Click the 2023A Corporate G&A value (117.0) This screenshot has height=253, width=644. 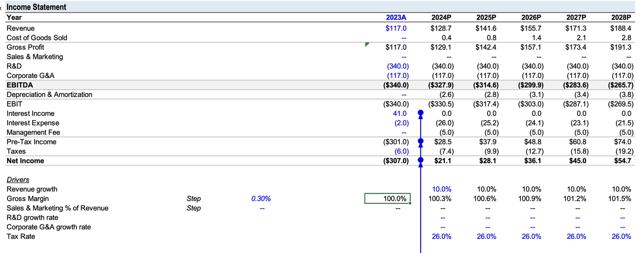point(397,75)
